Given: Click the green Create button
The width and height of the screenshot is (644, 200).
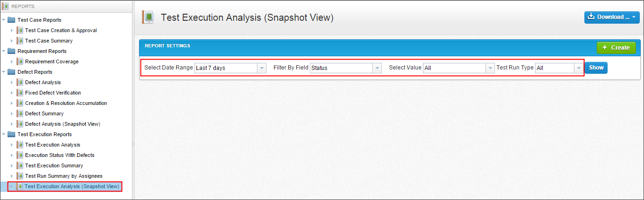Looking at the screenshot, I should point(616,48).
